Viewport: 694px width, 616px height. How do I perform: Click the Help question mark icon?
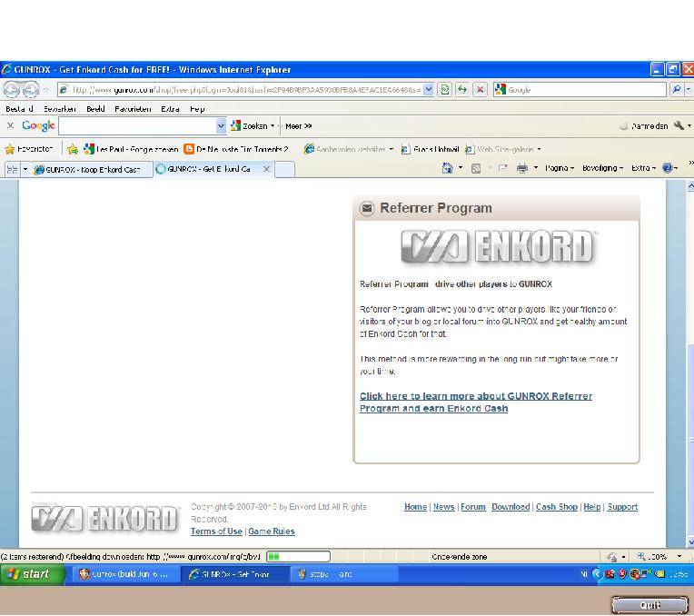(x=668, y=168)
